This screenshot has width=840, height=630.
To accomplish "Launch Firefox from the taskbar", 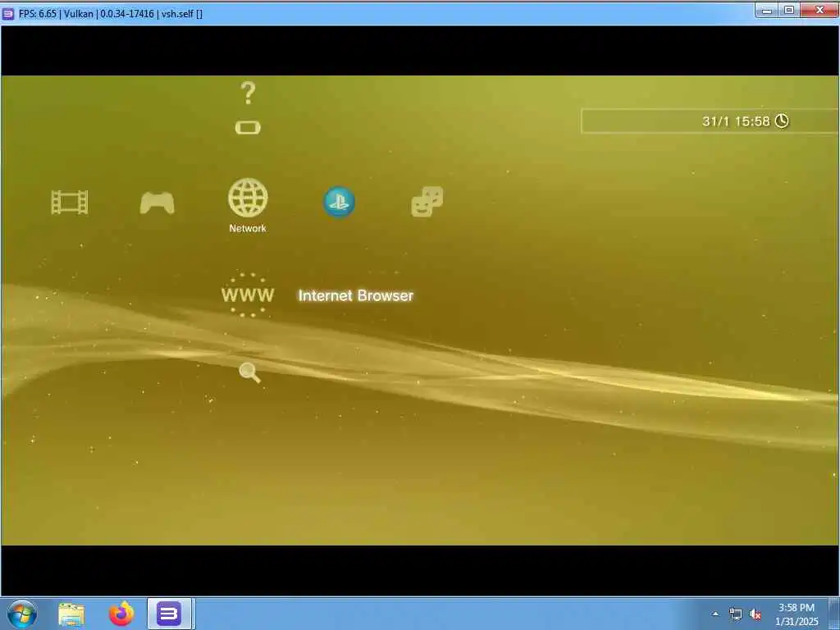I will 121,614.
